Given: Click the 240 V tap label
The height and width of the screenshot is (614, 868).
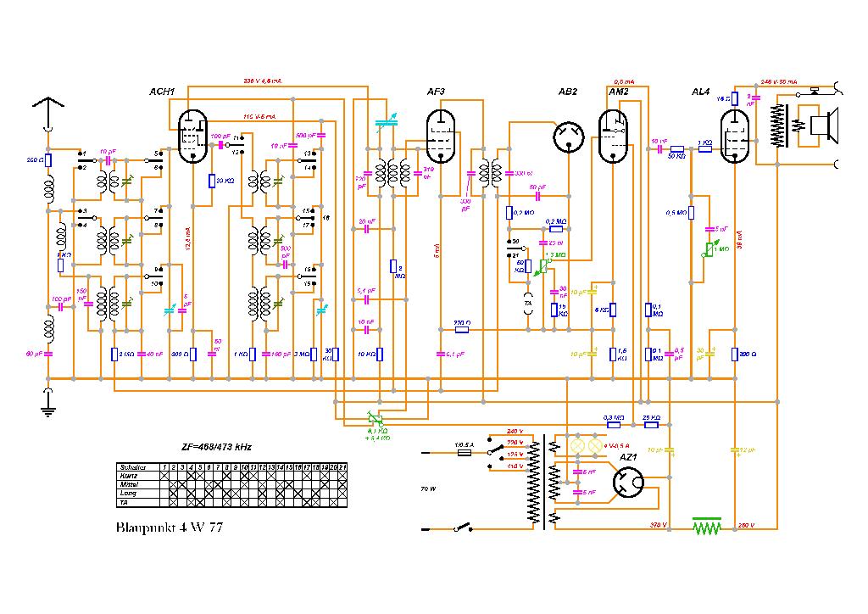Looking at the screenshot, I should tap(515, 432).
